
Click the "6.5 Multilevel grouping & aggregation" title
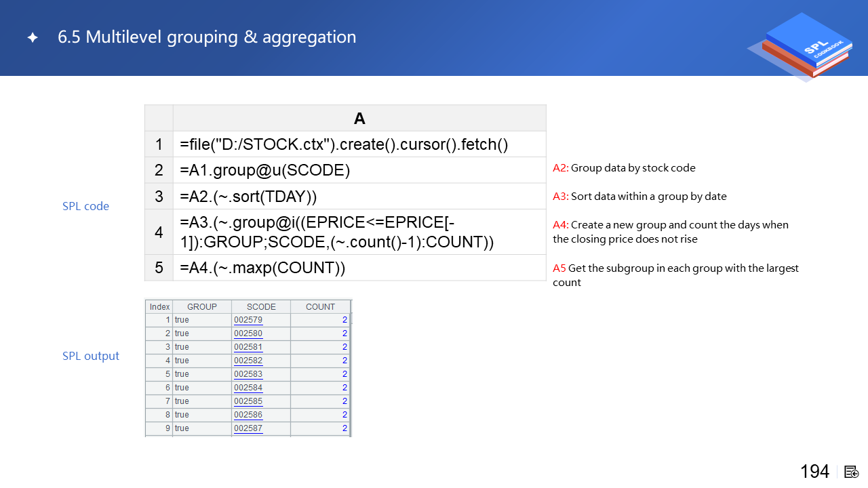pyautogui.click(x=207, y=37)
